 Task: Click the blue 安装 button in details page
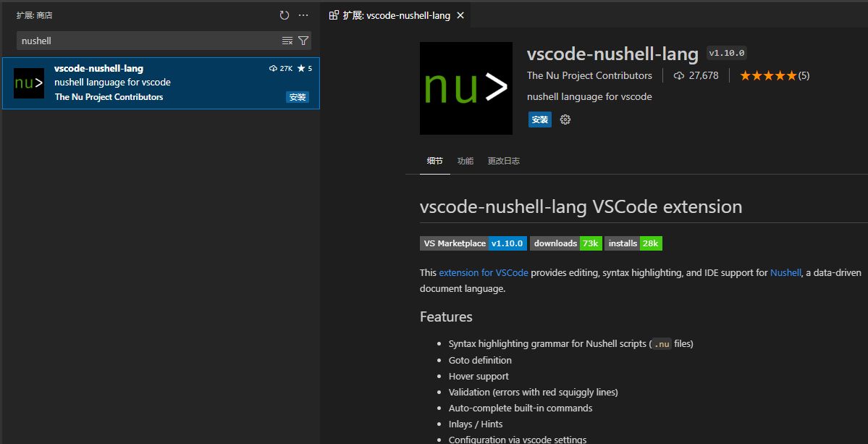[540, 120]
